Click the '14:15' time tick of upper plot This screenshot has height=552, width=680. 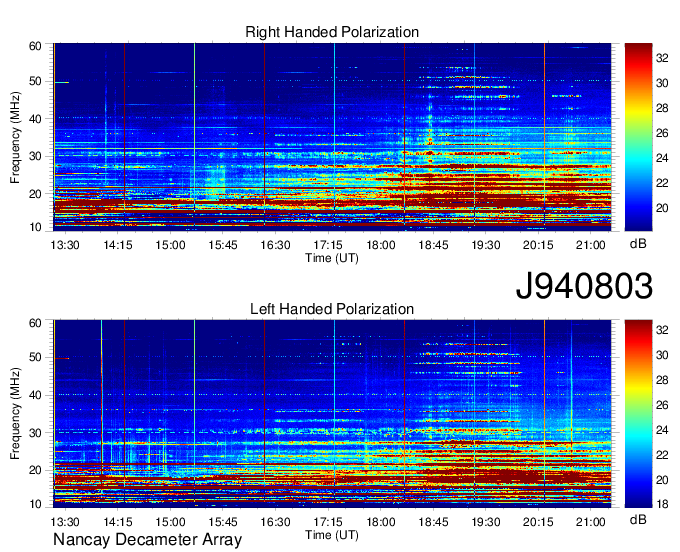point(118,245)
